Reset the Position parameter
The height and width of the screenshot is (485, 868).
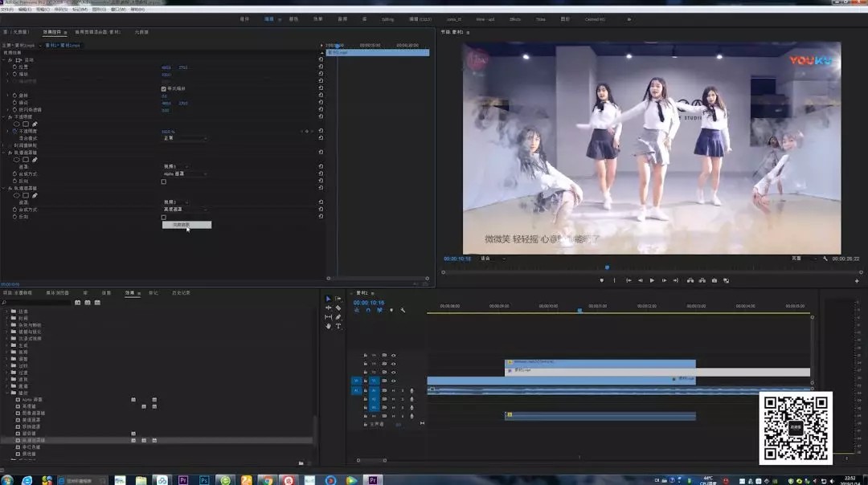pos(321,67)
